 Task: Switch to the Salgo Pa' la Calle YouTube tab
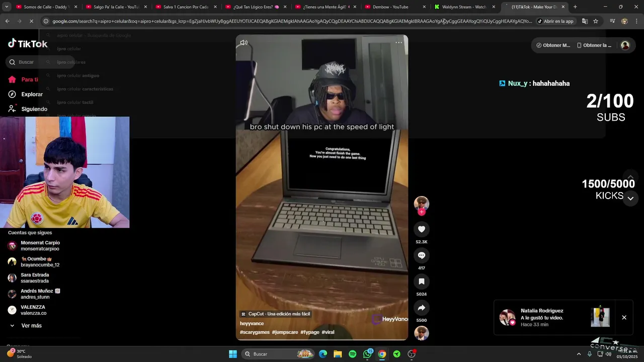click(116, 7)
